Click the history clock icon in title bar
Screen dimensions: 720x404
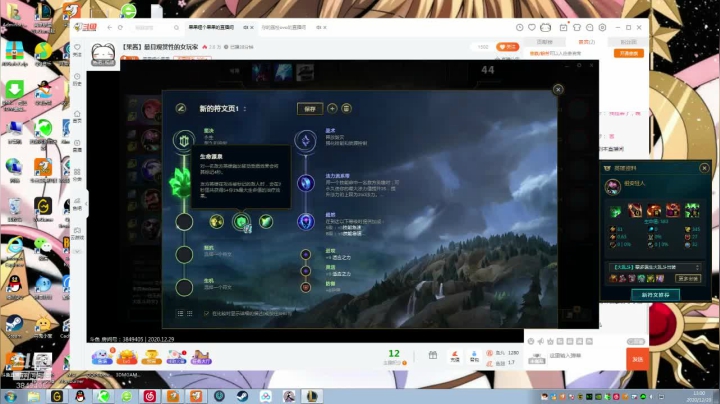[519, 28]
